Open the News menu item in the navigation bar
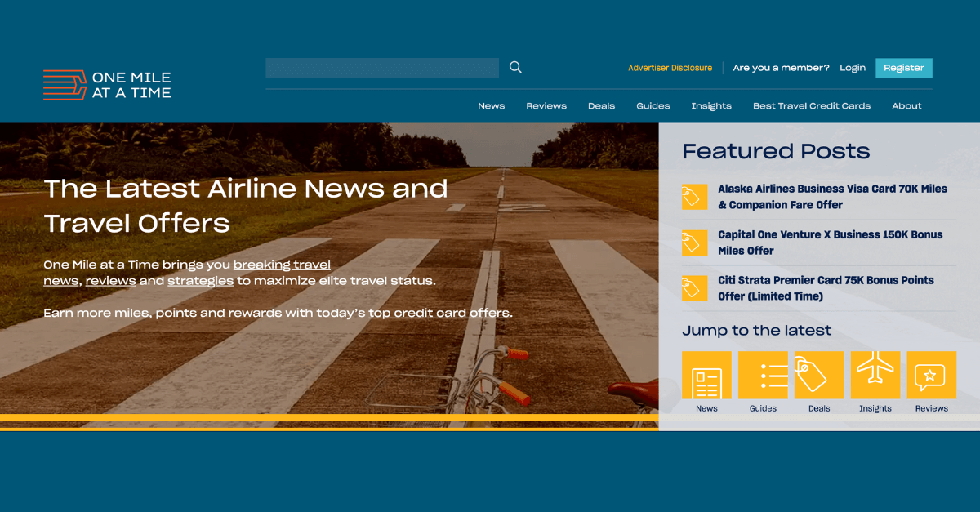Image resolution: width=980 pixels, height=512 pixels. (x=491, y=105)
